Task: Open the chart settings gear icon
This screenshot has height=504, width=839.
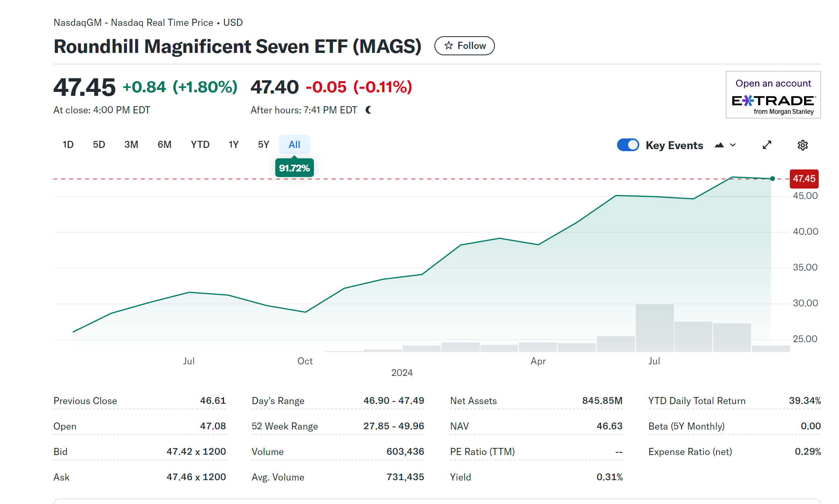Action: coord(802,145)
